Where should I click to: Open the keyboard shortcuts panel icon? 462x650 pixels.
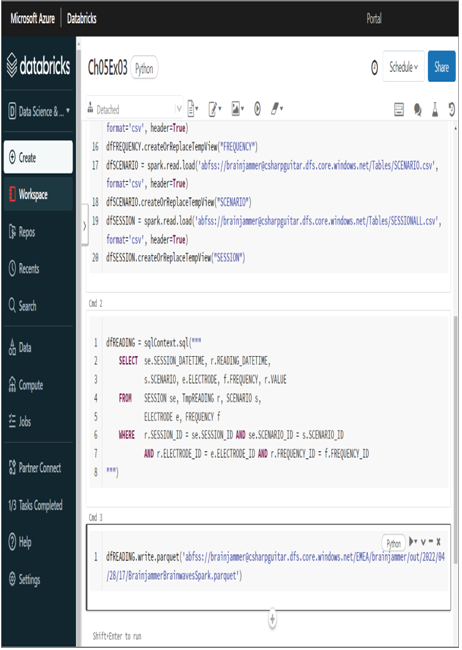coord(399,109)
